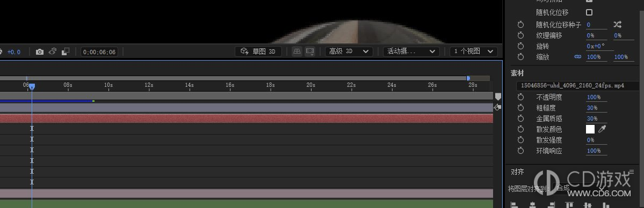Click the 散发强度 0% value

[x=591, y=140]
